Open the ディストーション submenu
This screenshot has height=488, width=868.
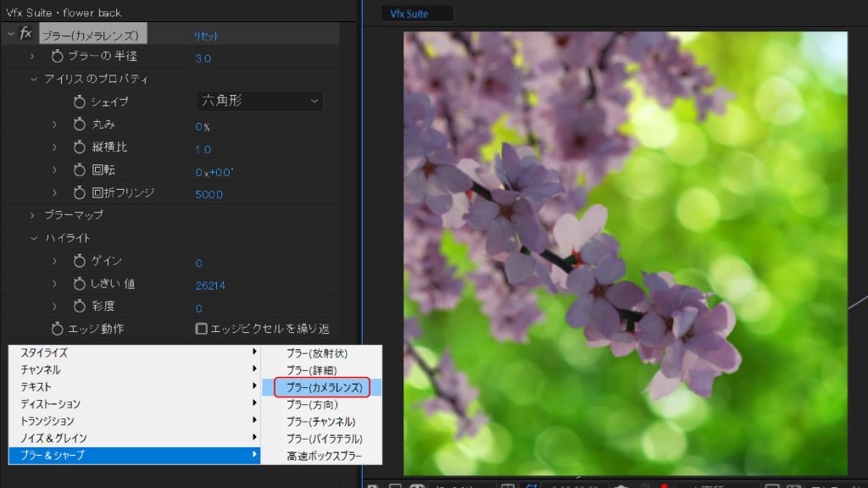point(135,404)
